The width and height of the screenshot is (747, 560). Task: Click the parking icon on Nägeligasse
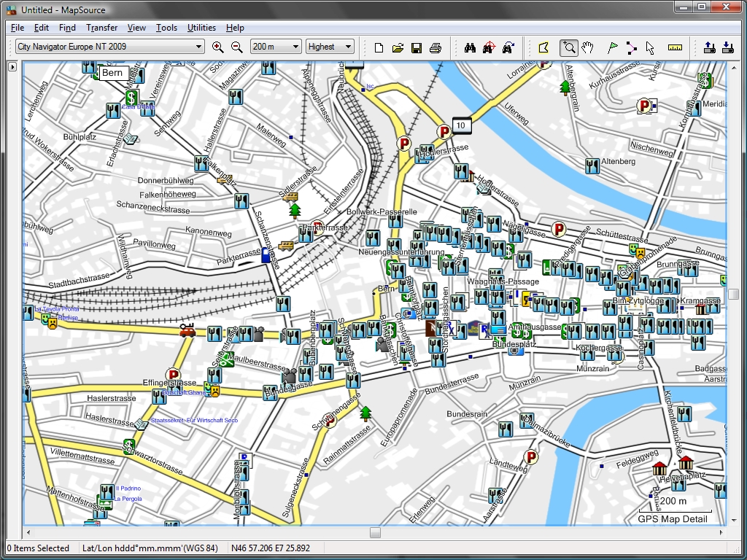(558, 230)
